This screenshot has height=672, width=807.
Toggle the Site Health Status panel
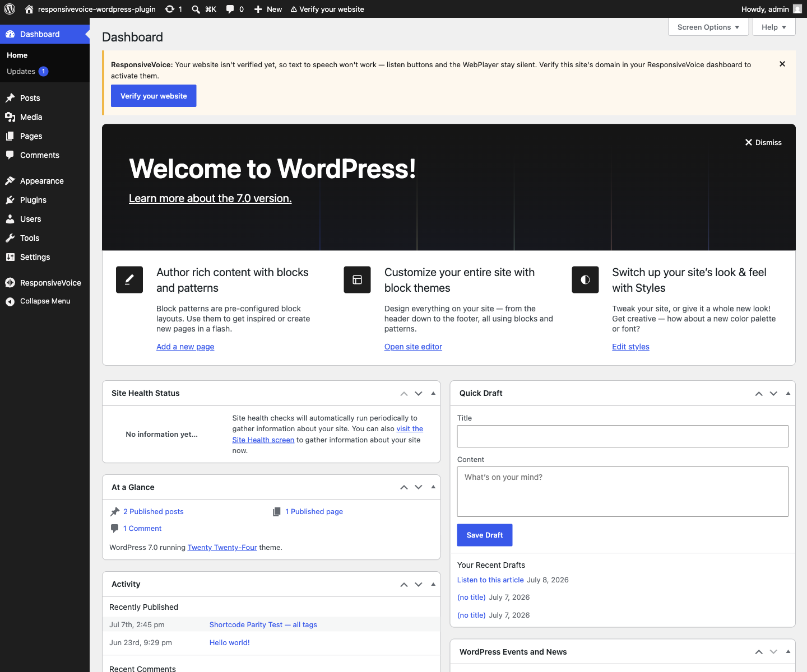coord(433,393)
